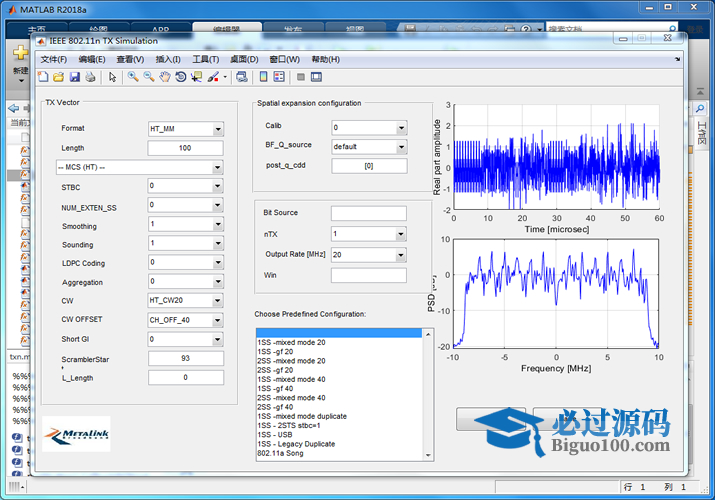Click the Win input field
The height and width of the screenshot is (500, 715).
pos(368,275)
